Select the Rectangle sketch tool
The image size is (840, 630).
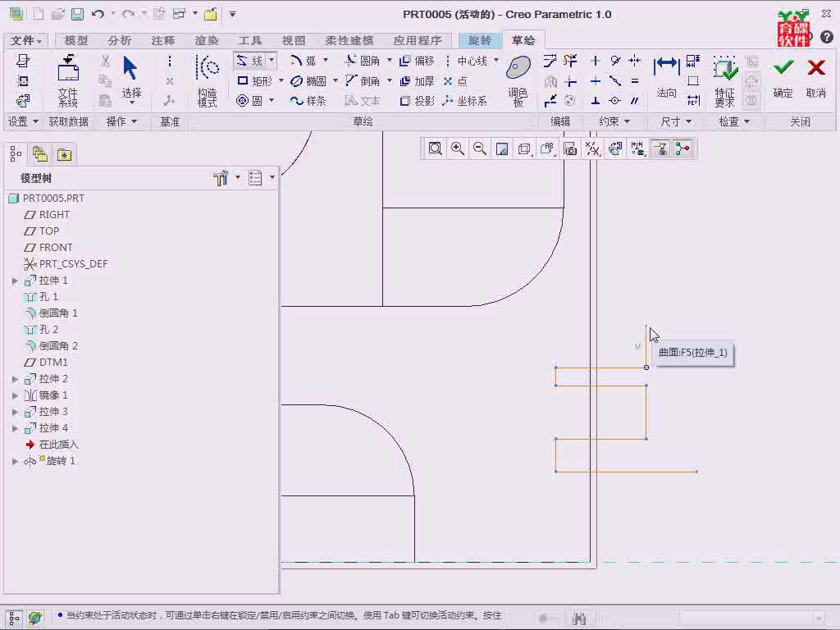coord(255,81)
